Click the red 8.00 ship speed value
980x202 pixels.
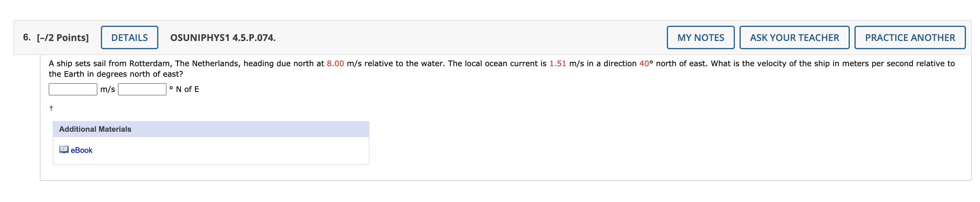coord(335,64)
